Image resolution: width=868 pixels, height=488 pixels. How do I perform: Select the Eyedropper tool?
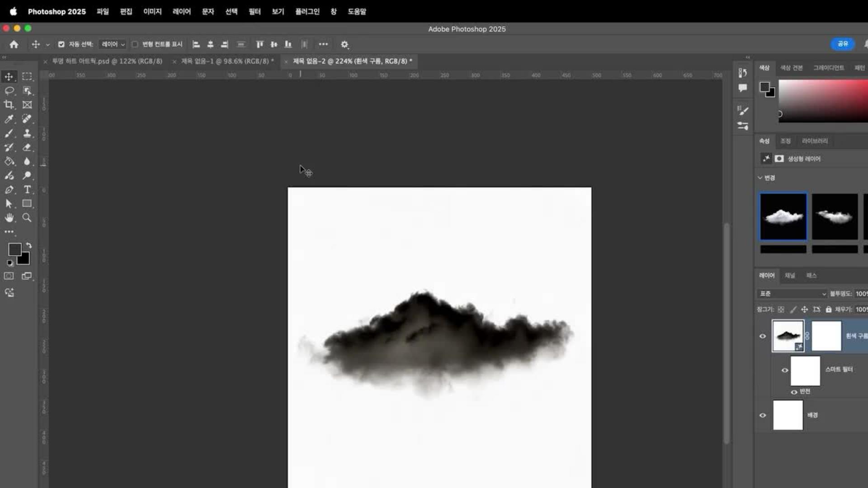pos(9,119)
